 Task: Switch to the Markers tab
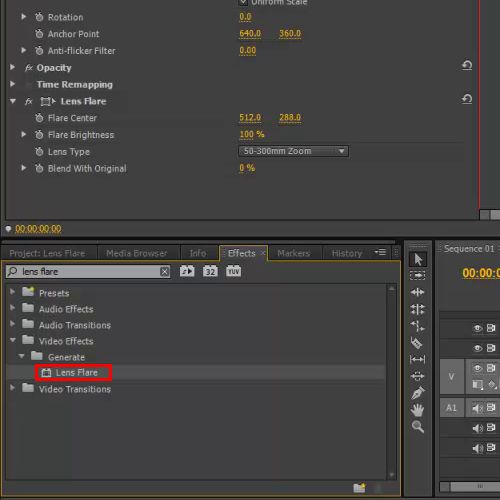pos(294,253)
